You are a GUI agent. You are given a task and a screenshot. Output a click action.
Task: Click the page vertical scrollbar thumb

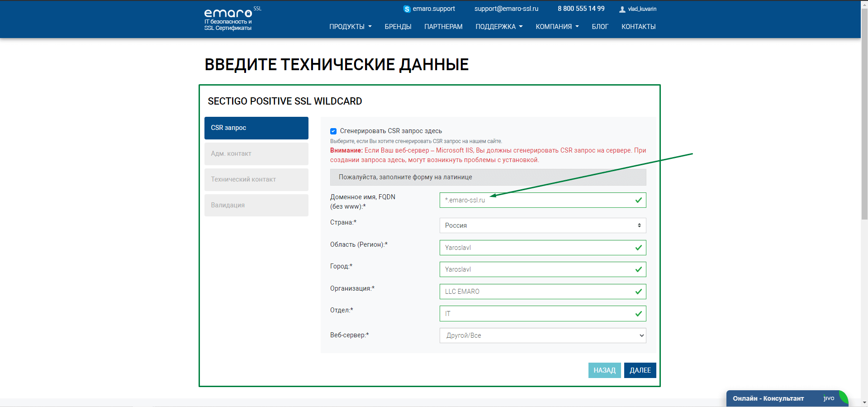pyautogui.click(x=864, y=115)
